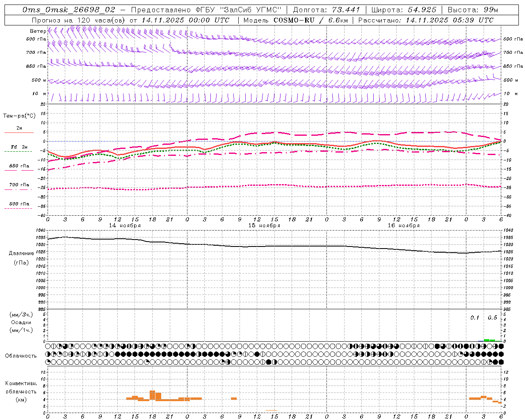Click the (мм/3ч.) precipitation unit label

click(x=21, y=315)
